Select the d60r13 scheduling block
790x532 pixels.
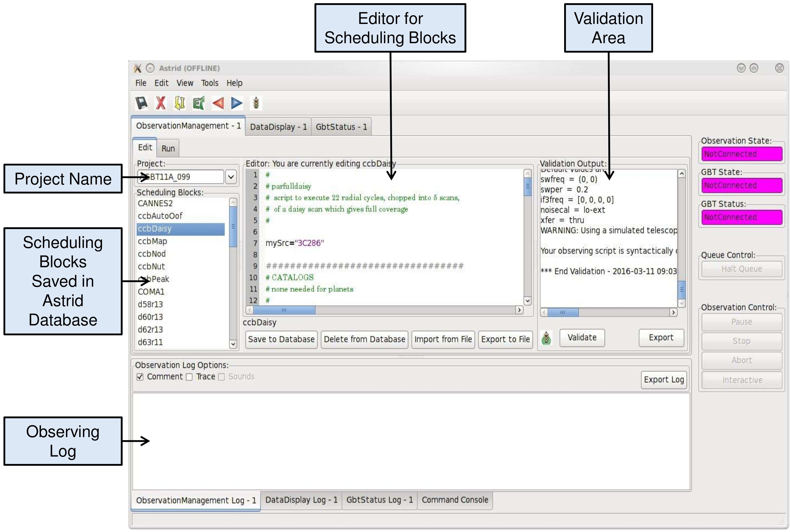(181, 317)
